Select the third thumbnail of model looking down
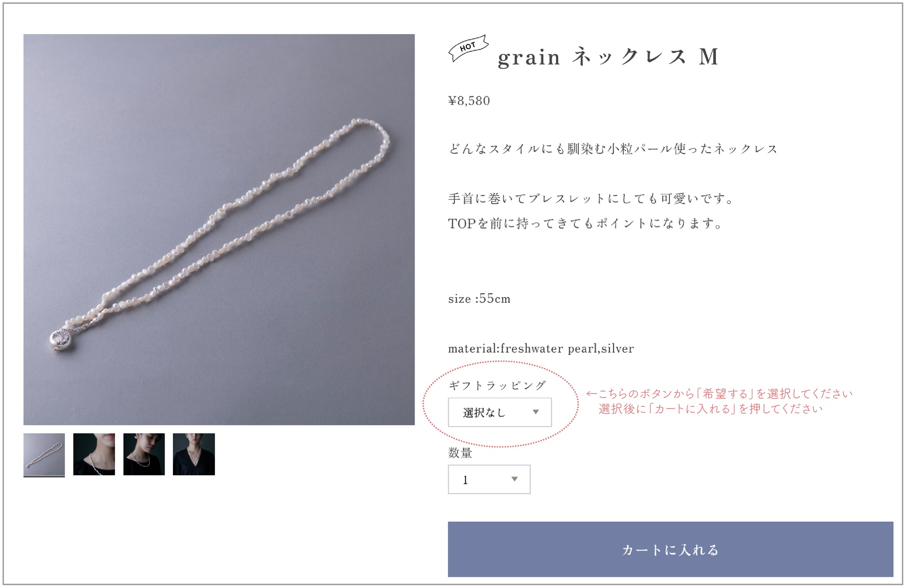 144,454
